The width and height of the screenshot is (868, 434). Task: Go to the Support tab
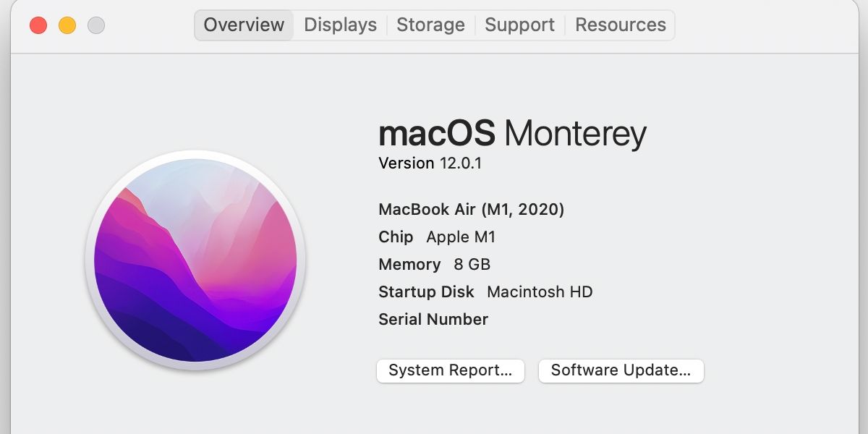coord(519,25)
